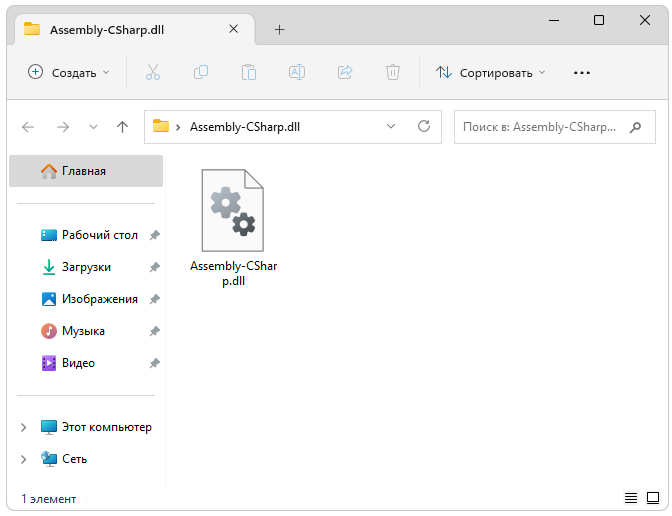Image resolution: width=672 pixels, height=516 pixels.
Task: Open Изображения in sidebar
Action: pyautogui.click(x=90, y=299)
